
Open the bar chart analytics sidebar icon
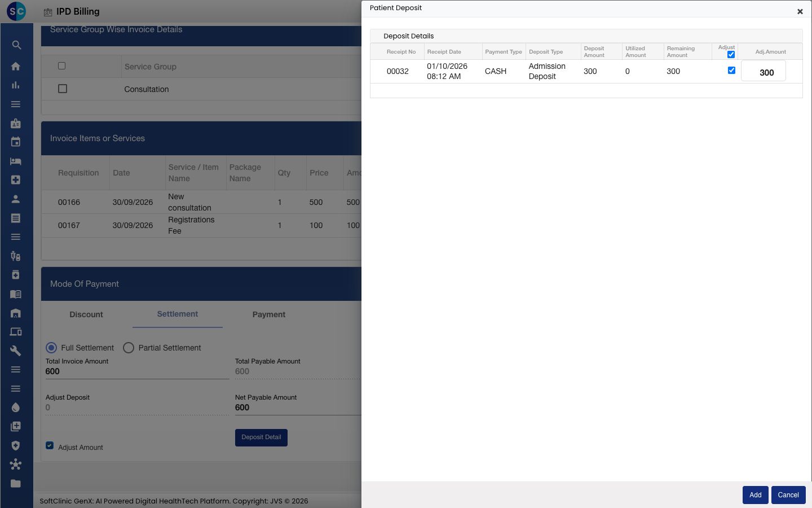coord(16,85)
